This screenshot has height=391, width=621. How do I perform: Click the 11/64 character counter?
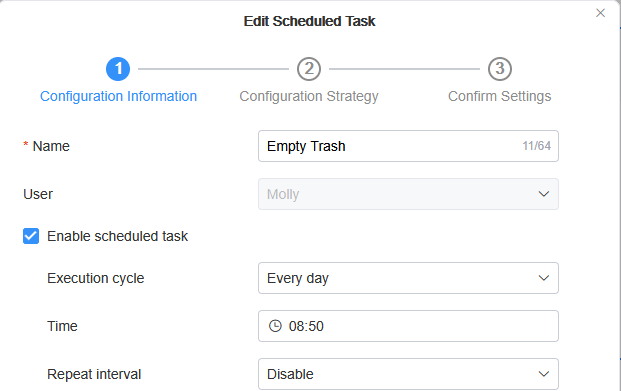(536, 146)
